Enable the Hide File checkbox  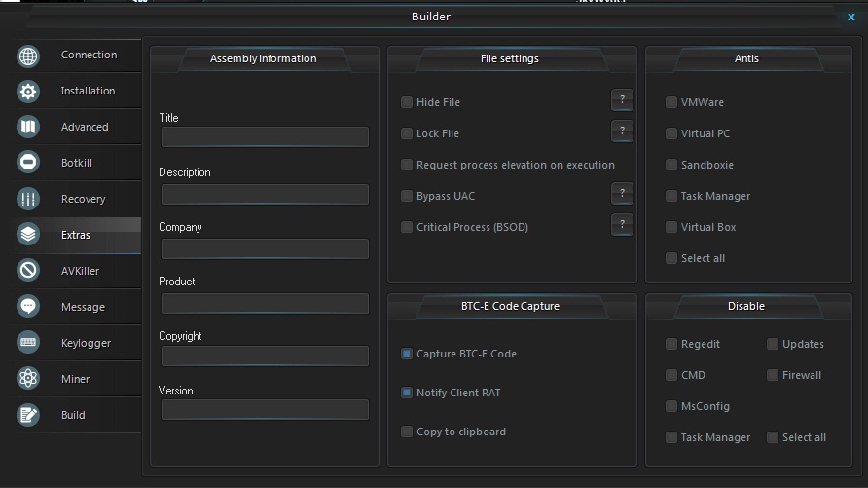(407, 102)
